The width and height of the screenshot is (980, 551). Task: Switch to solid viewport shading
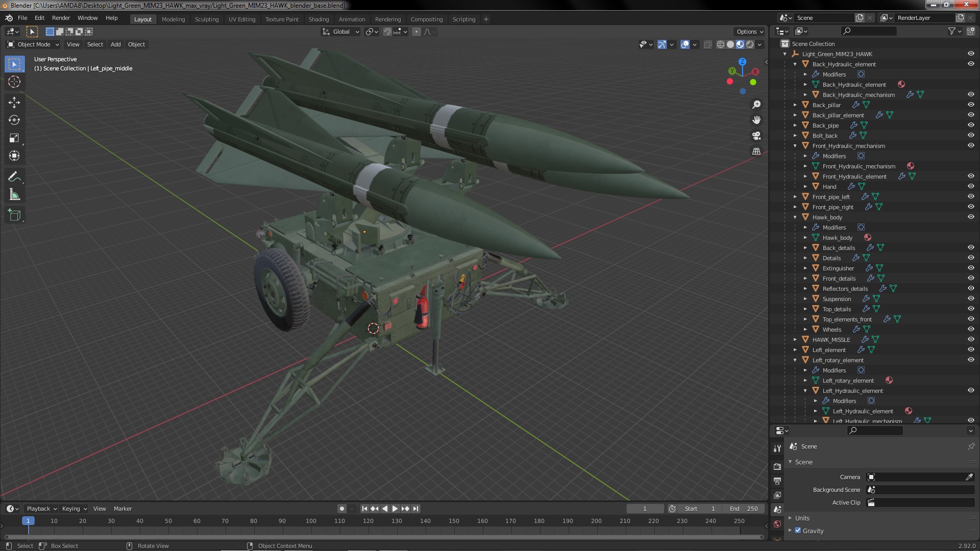[x=730, y=44]
